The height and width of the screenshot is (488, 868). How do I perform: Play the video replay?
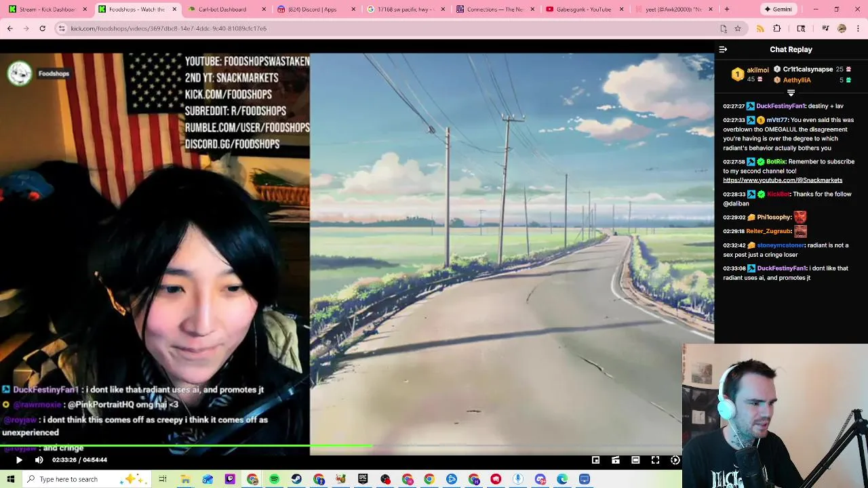pyautogui.click(x=19, y=460)
